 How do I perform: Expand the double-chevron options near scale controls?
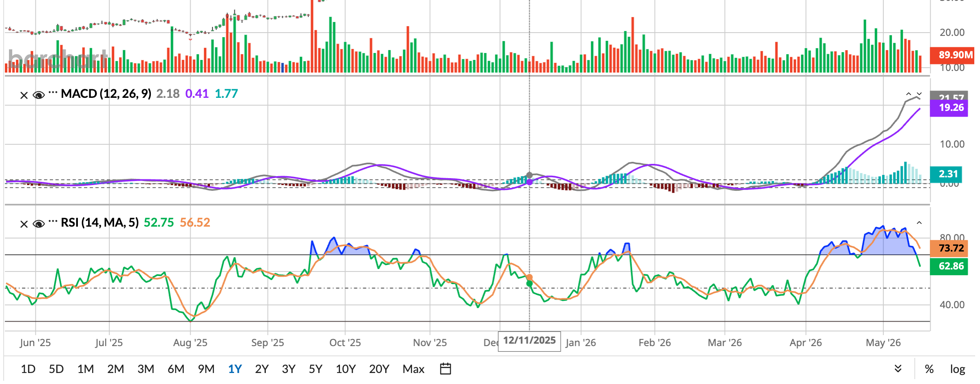tap(898, 369)
